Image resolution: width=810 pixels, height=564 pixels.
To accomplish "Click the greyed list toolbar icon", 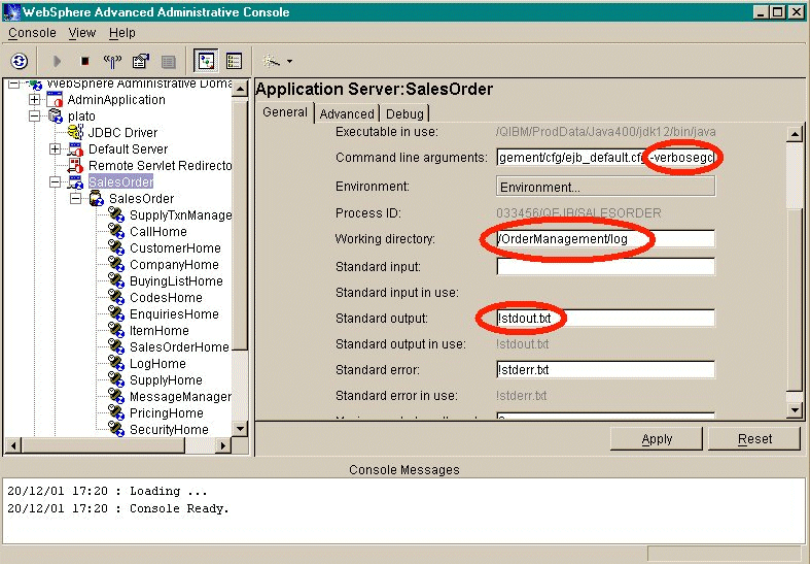I will [168, 62].
